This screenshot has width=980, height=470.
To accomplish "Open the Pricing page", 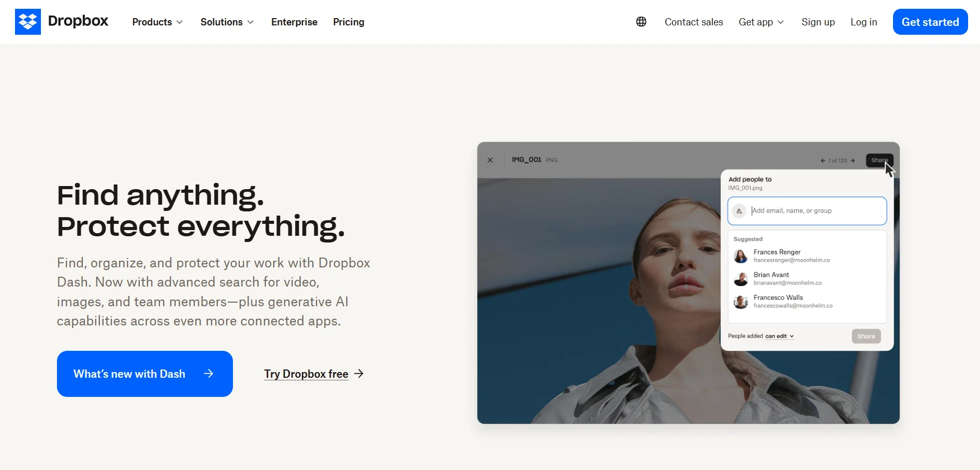I will point(348,22).
